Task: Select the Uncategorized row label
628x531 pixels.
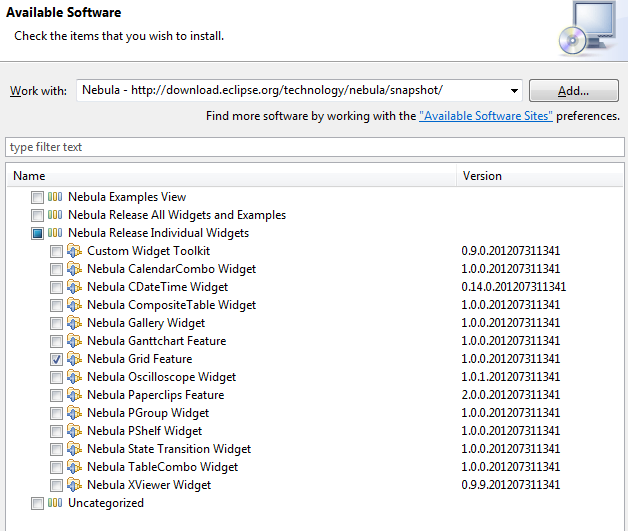Action: (106, 503)
